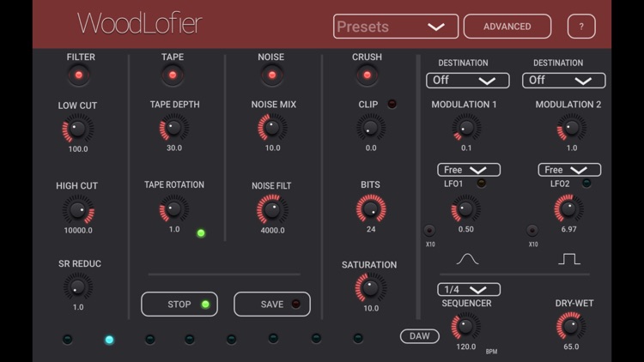Toggle the NOISE section power LED

tap(272, 75)
